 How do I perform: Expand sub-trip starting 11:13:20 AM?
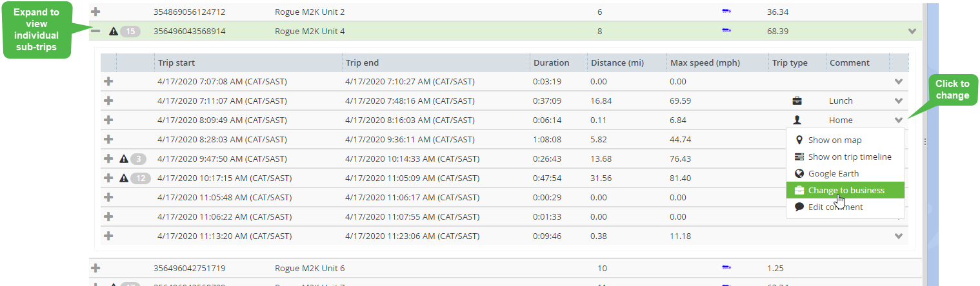click(108, 236)
